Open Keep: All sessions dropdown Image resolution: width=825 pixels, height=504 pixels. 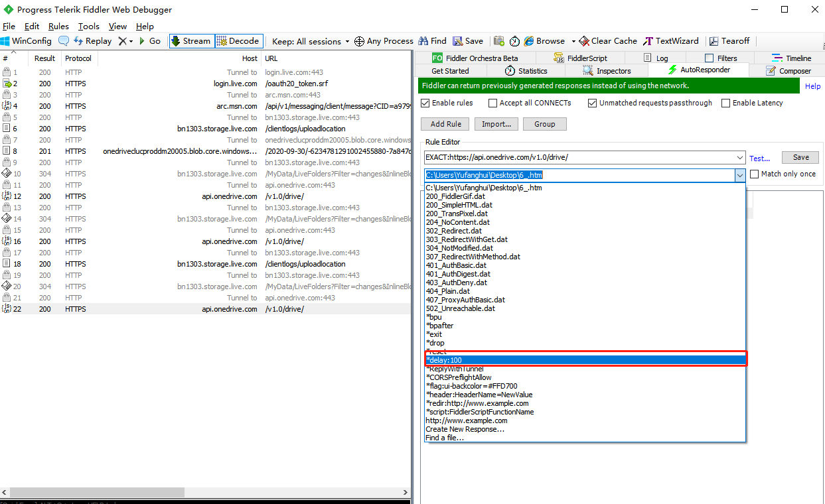[311, 41]
